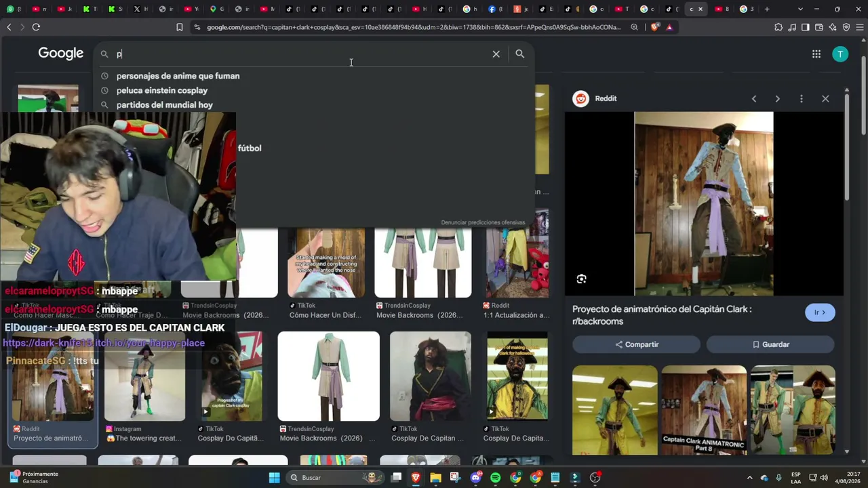Search this image with Google Lens

pyautogui.click(x=581, y=279)
